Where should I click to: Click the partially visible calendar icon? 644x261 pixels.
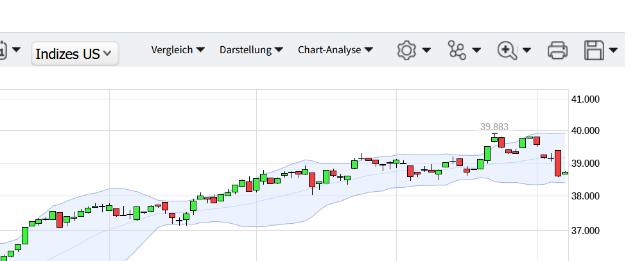(x=3, y=50)
